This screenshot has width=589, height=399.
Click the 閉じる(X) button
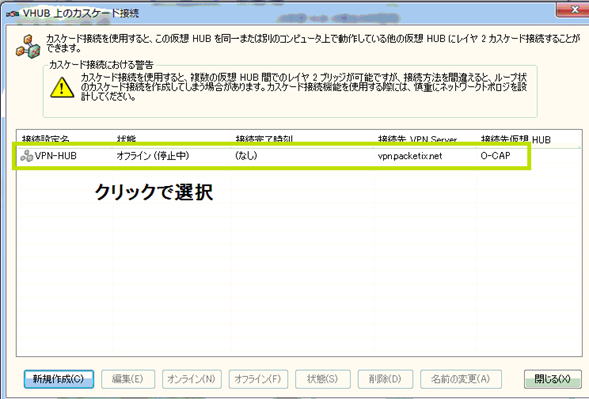click(x=553, y=379)
